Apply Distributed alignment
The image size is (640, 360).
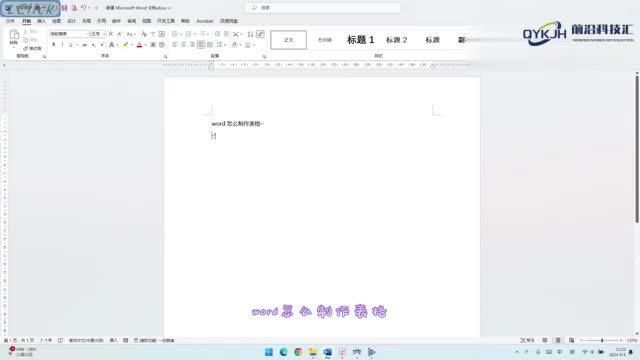point(209,44)
